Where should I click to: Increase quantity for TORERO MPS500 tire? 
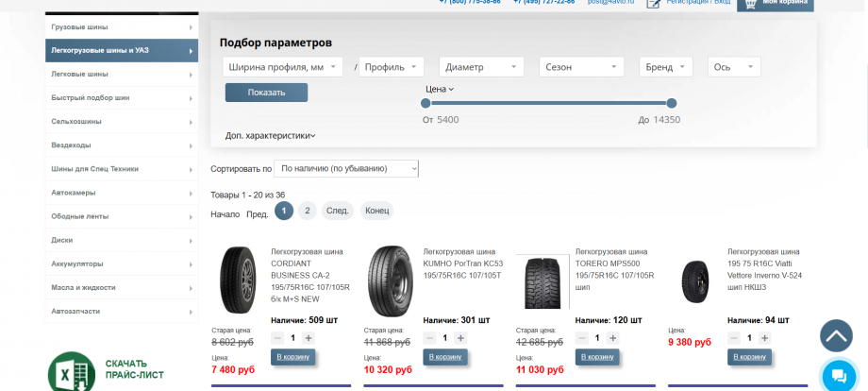[613, 338]
